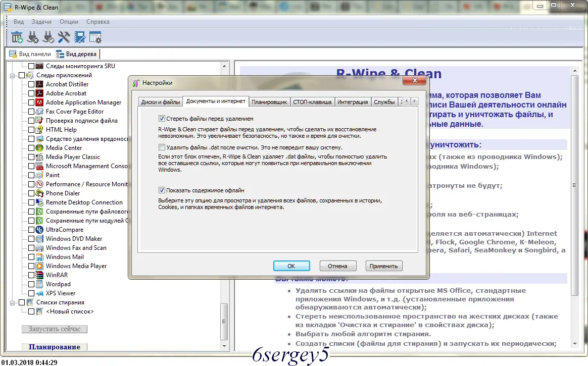Click the Adobe Application Manager icon
Screen dimensions: 588x366
39,102
